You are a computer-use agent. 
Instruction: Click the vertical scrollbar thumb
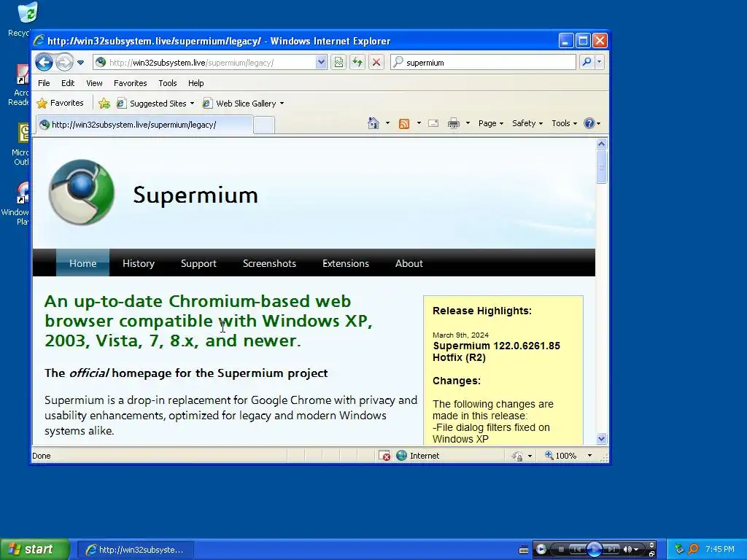coord(601,167)
